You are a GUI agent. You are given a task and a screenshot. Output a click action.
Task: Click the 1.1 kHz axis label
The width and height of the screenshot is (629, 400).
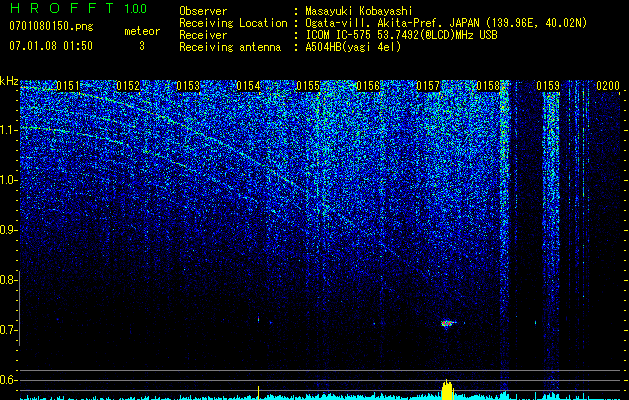point(8,130)
